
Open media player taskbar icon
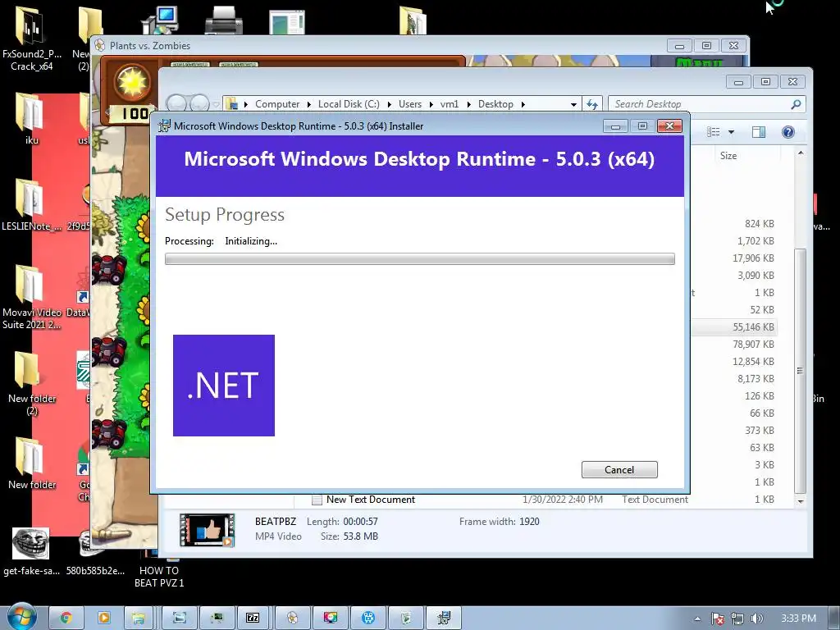pos(103,618)
